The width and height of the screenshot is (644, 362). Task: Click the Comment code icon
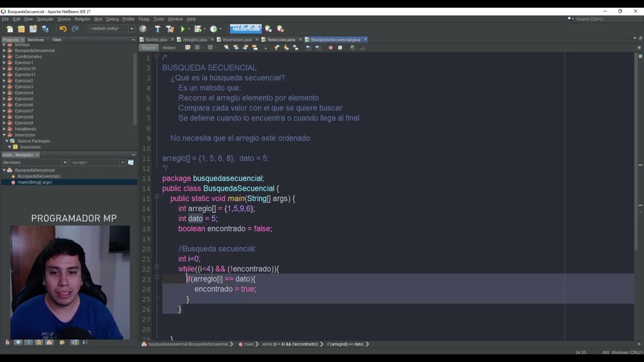[353, 48]
